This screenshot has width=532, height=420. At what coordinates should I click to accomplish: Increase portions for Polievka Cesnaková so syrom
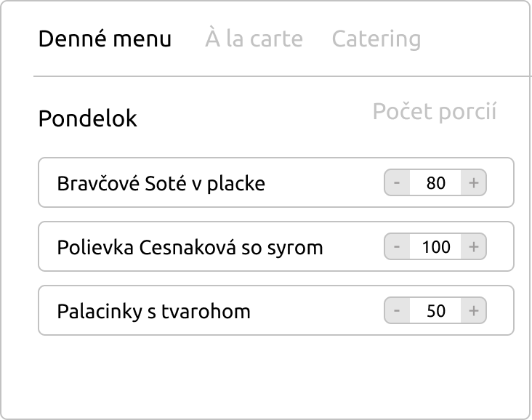[474, 247]
